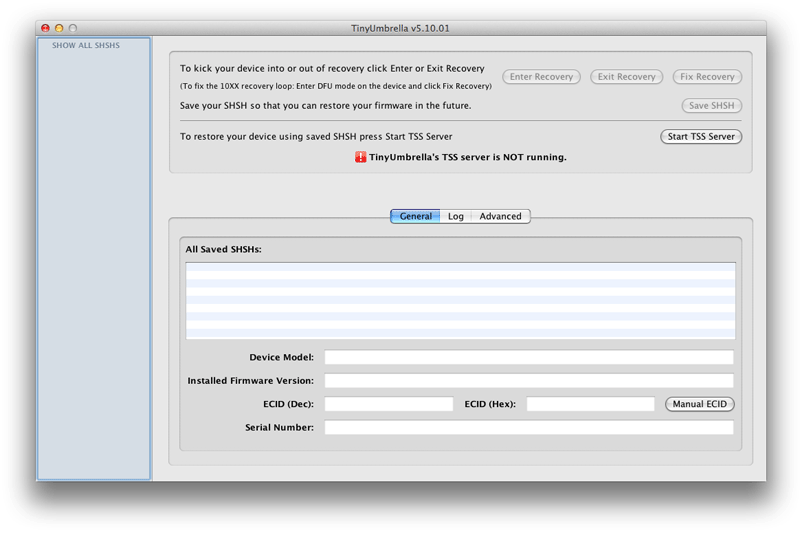
Task: Click the Enter Recovery button
Action: [541, 77]
